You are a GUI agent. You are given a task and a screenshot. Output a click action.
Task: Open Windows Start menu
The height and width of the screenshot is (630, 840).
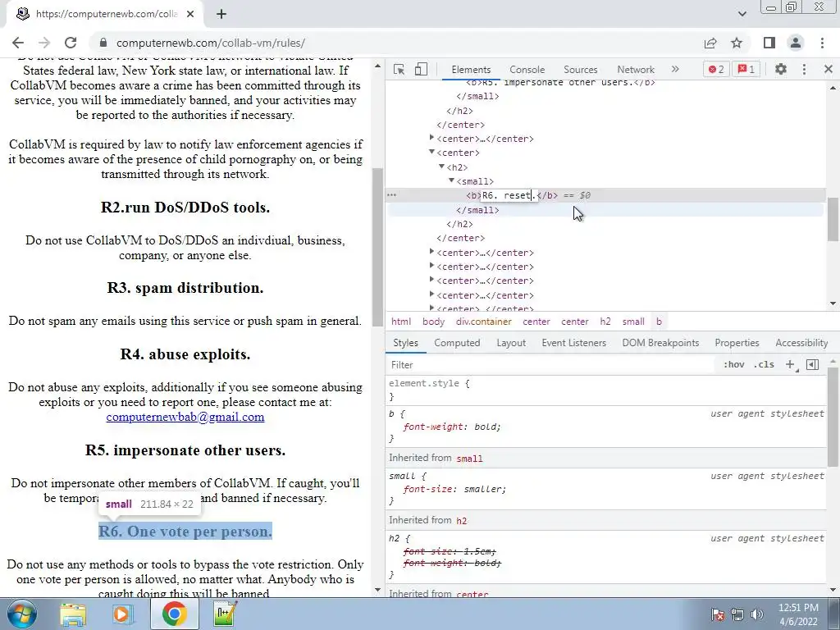tap(22, 614)
